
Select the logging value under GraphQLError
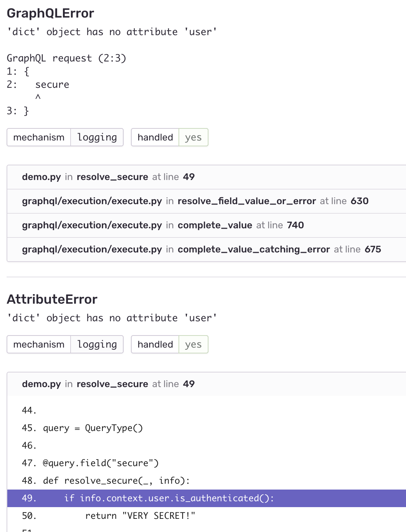point(97,138)
